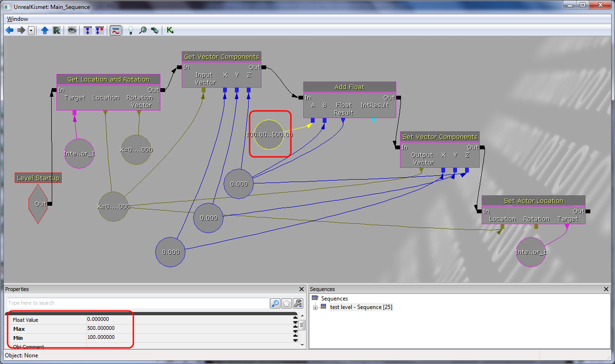Click the Properties list vertical scrollbar
The image size is (615, 364).
click(302, 326)
